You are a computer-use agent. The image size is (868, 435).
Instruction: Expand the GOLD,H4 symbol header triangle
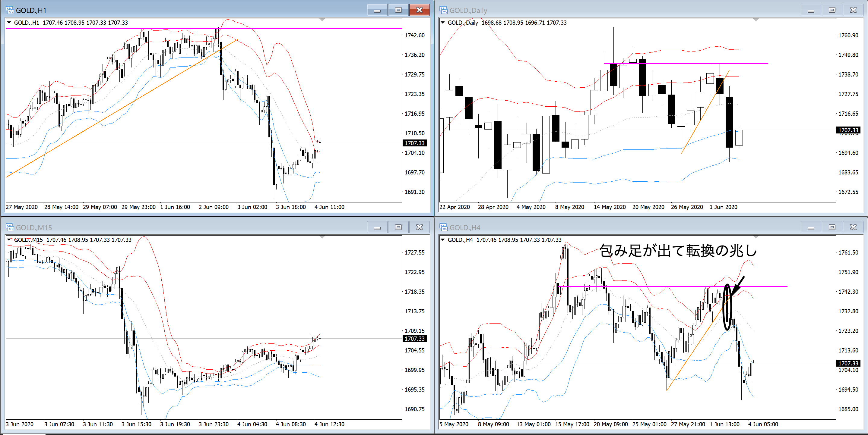pyautogui.click(x=443, y=240)
